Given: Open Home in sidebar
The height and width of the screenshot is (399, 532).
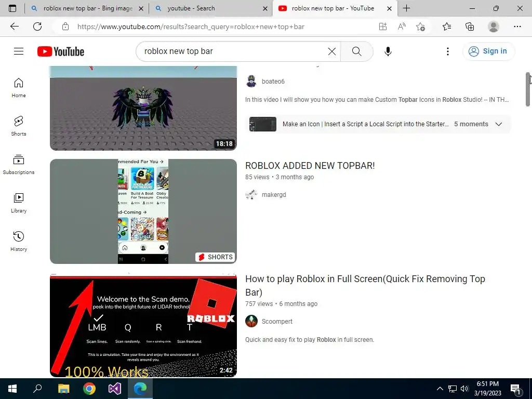Looking at the screenshot, I should coord(19,88).
